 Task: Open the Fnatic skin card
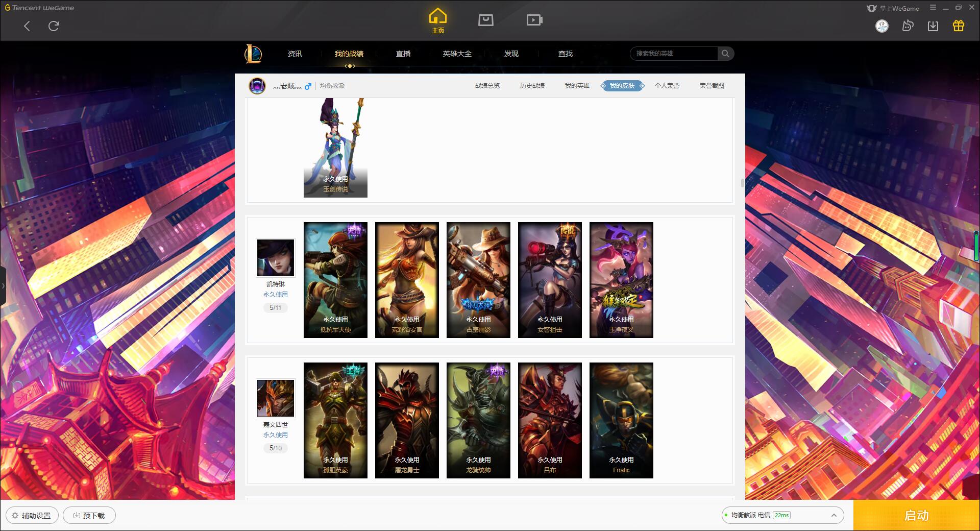pyautogui.click(x=621, y=420)
